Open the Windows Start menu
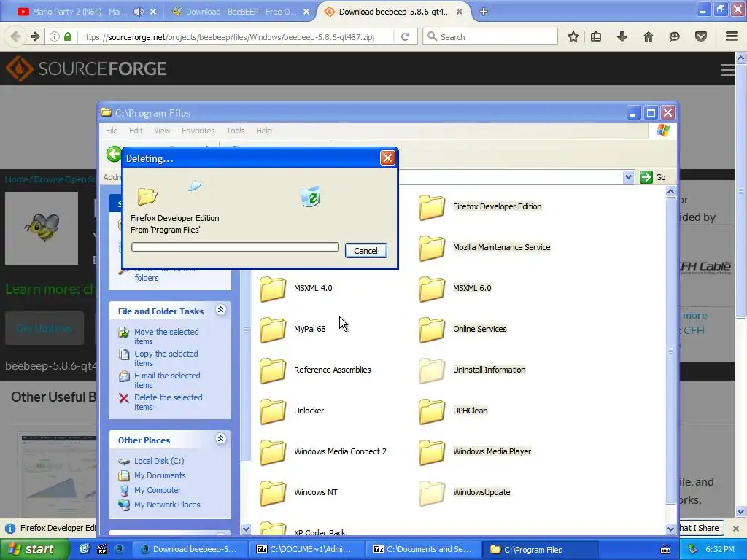Screen dimensions: 747x560 point(34,549)
